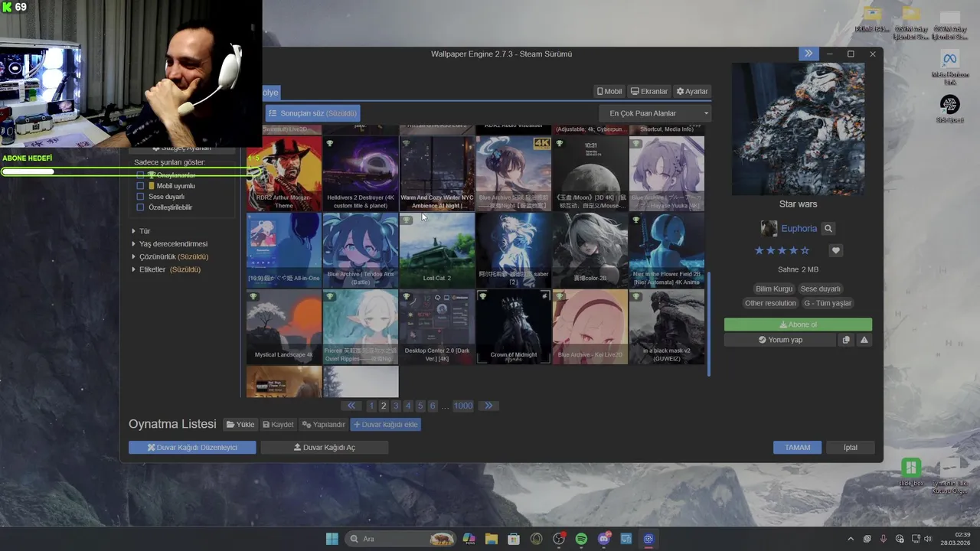Select Crown of Midnight wallpaper thumbnail
The image size is (980, 551).
coord(514,327)
